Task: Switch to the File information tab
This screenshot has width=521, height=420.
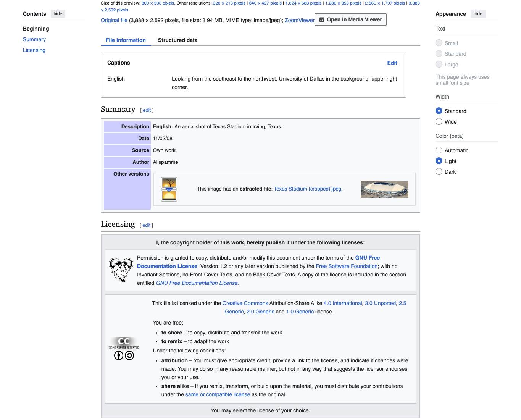Action: click(x=126, y=40)
